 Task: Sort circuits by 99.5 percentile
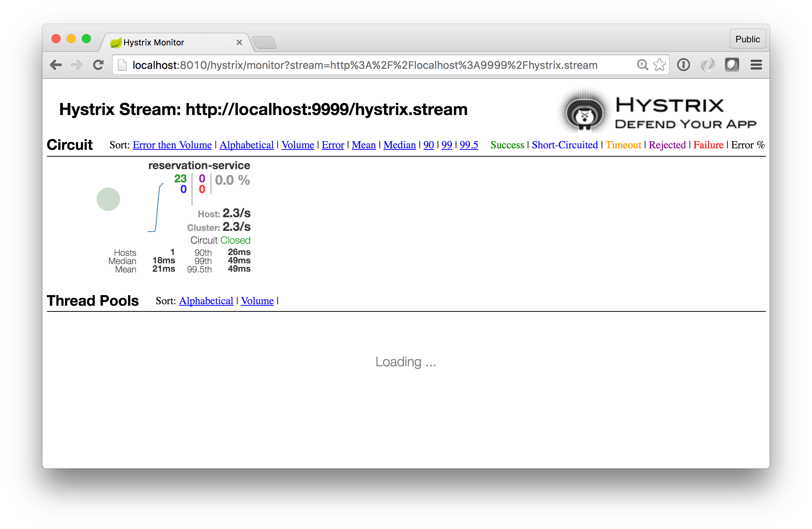(x=468, y=145)
